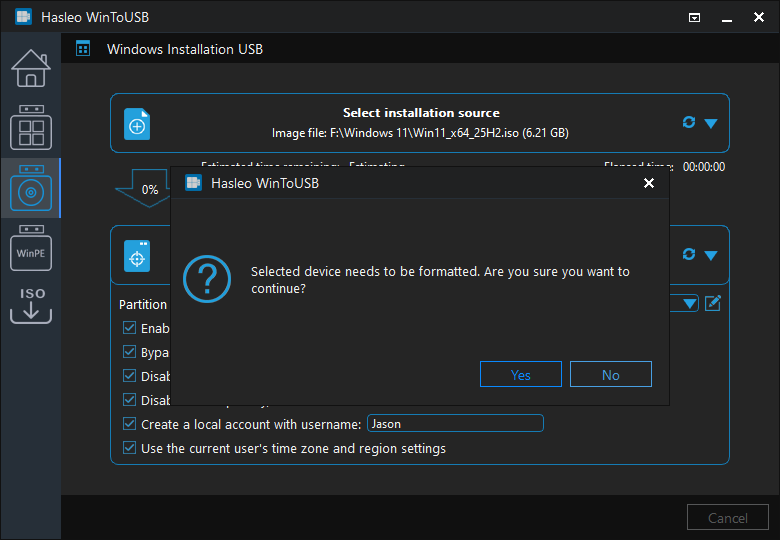Toggle the Enab... checkbox
780x540 pixels.
click(129, 328)
